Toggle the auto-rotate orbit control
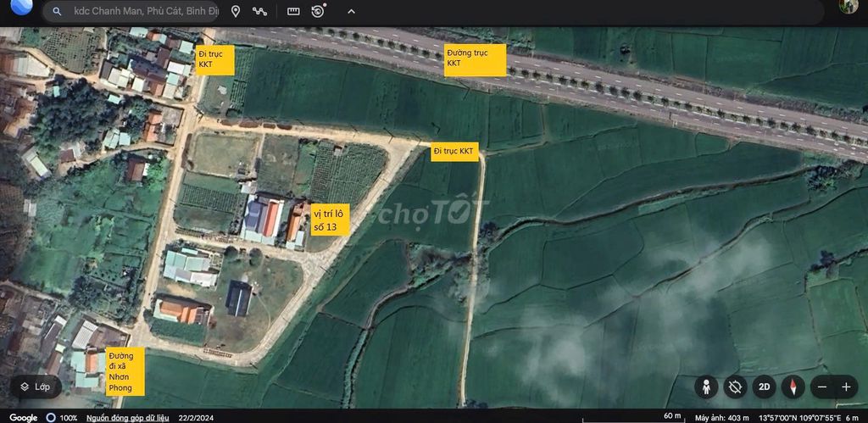 735,387
